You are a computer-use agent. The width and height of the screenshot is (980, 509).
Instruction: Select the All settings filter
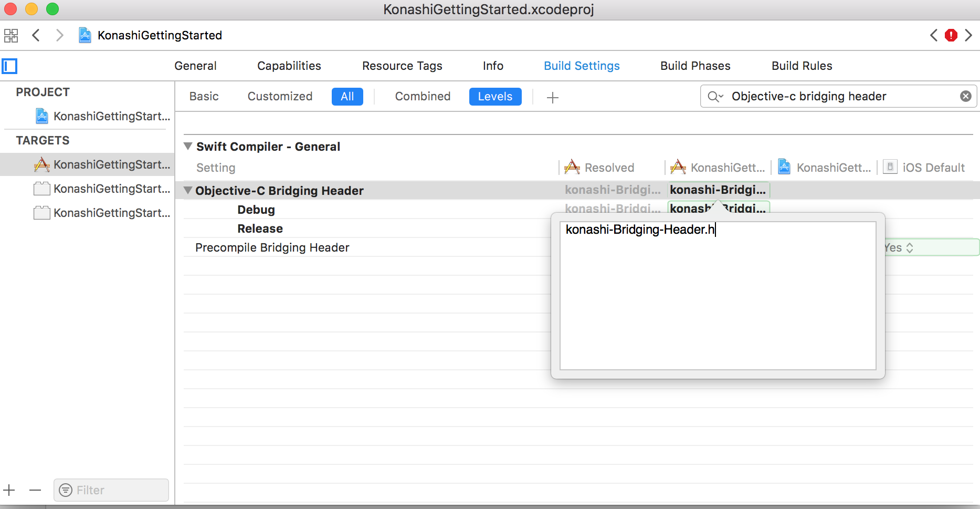347,97
